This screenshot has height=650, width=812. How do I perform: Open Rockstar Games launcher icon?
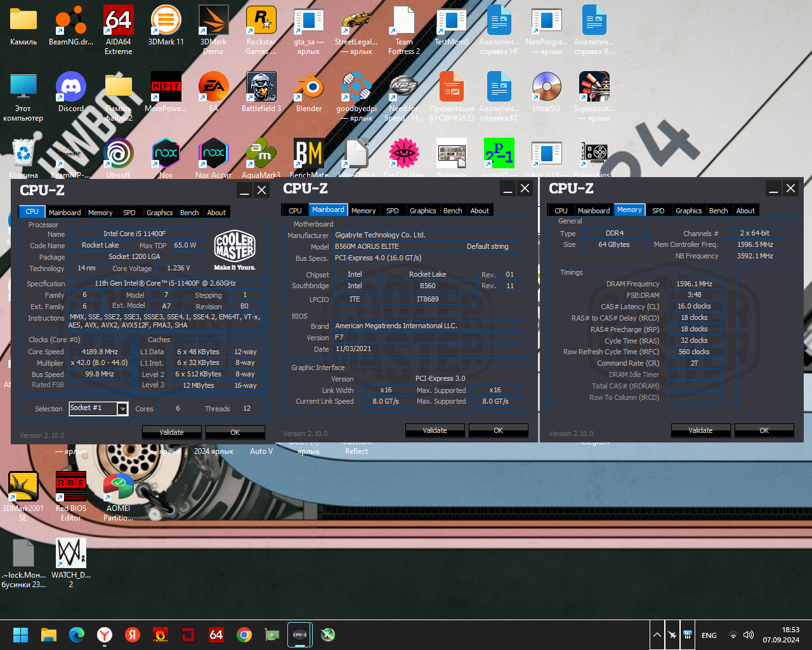click(261, 30)
